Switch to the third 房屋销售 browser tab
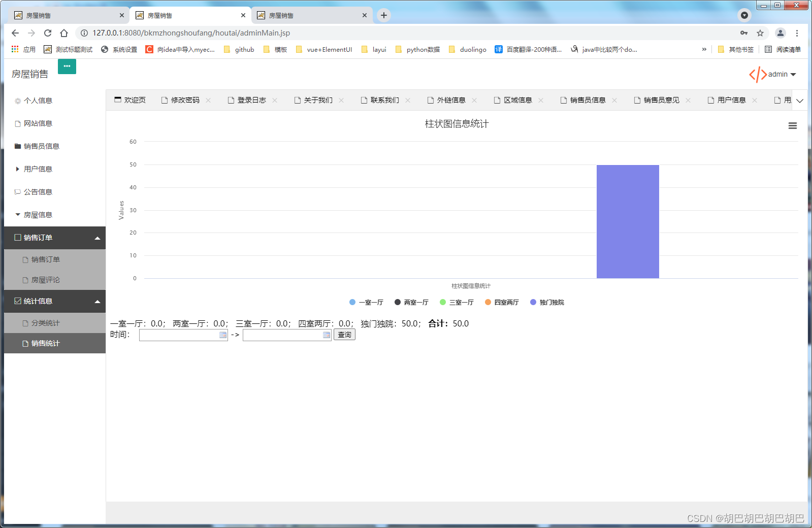The image size is (812, 528). pyautogui.click(x=312, y=15)
